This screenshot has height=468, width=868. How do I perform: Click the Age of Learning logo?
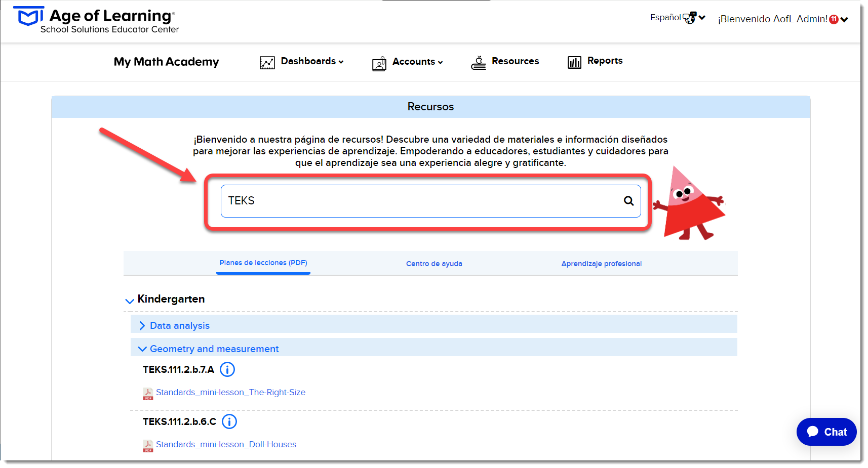[96, 20]
